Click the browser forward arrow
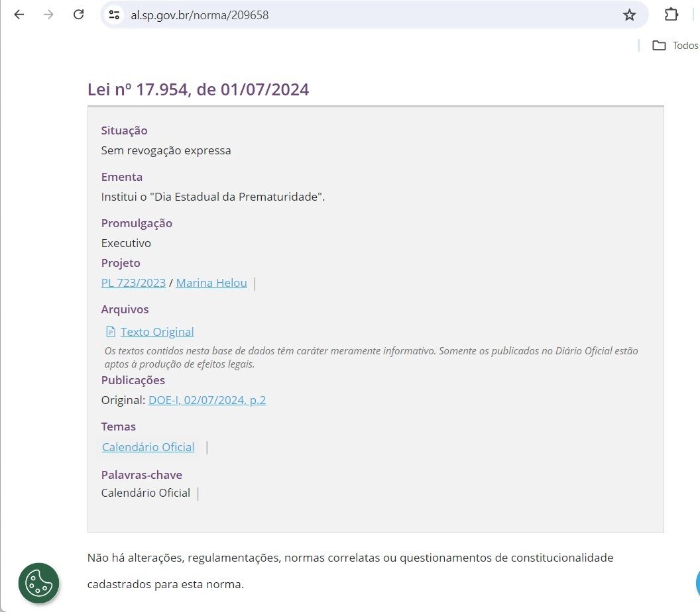Image resolution: width=700 pixels, height=612 pixels. click(x=48, y=15)
